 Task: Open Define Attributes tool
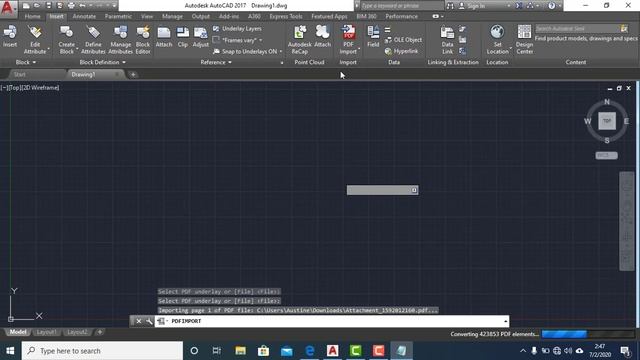pyautogui.click(x=93, y=40)
